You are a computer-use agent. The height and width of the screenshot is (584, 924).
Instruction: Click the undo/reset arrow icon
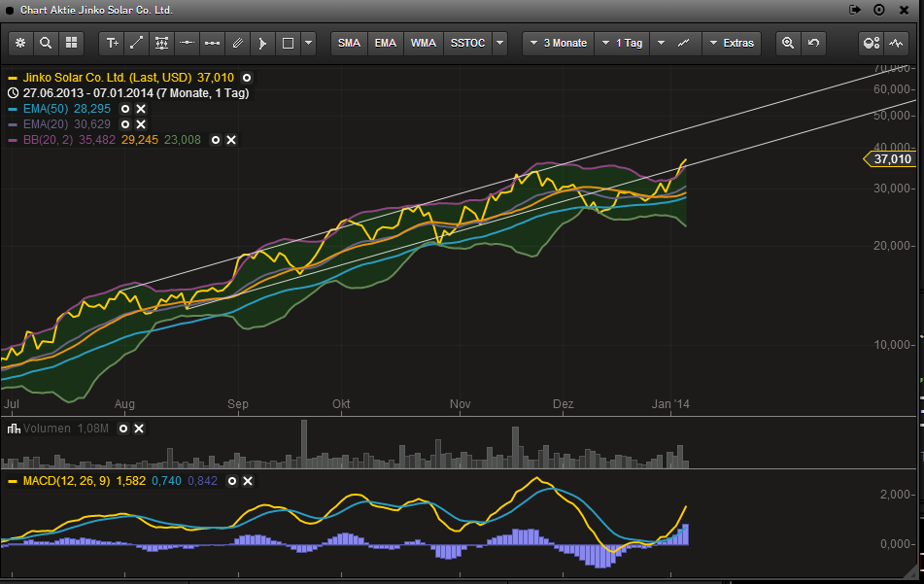click(x=813, y=43)
